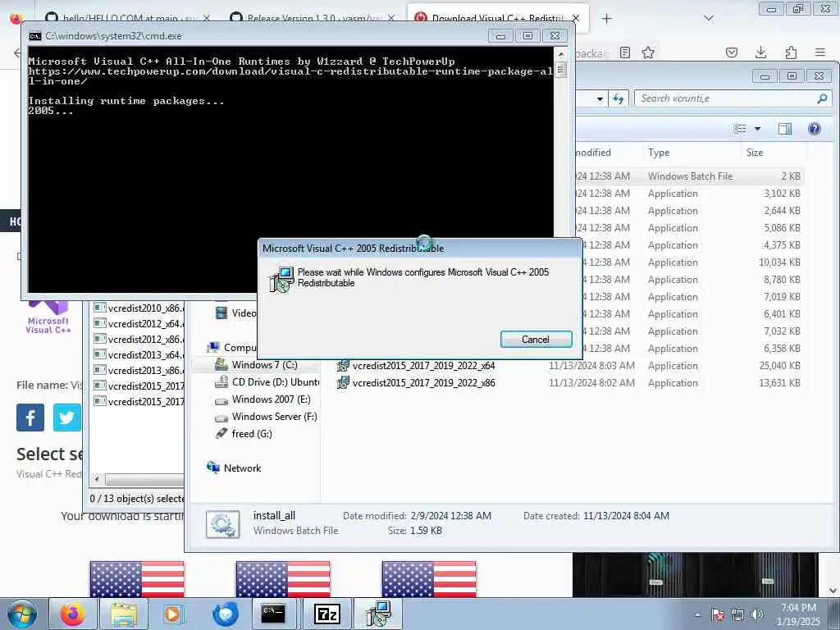This screenshot has height=630, width=840.
Task: Open the Windows Start menu
Action: pos(21,614)
